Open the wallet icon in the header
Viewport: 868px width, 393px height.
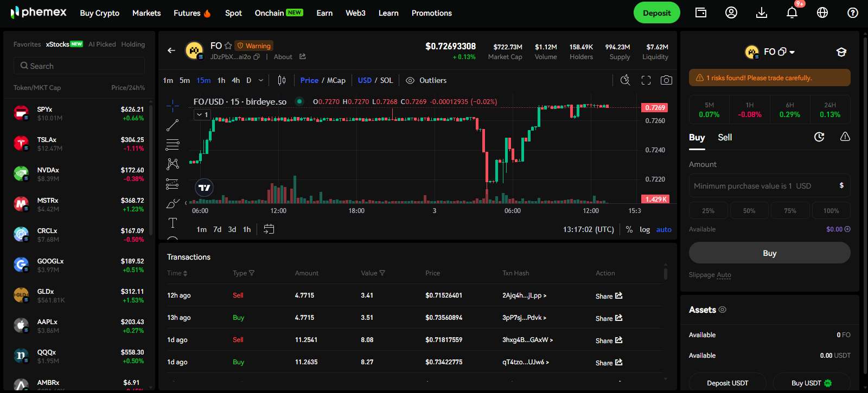pyautogui.click(x=701, y=12)
